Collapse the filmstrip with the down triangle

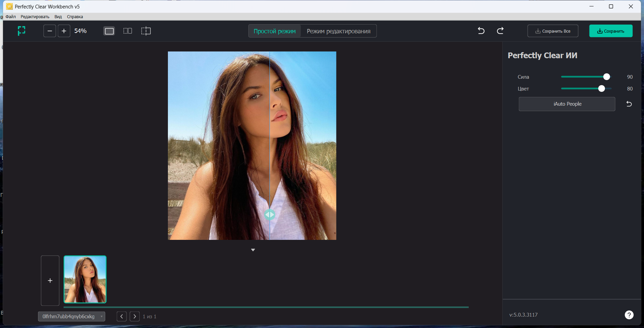tap(253, 250)
